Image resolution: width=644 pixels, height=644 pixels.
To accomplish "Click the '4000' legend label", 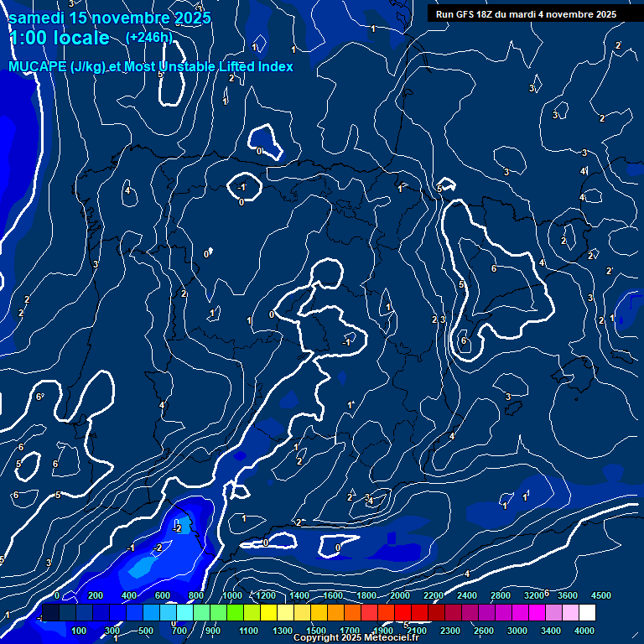I will click(x=584, y=631).
